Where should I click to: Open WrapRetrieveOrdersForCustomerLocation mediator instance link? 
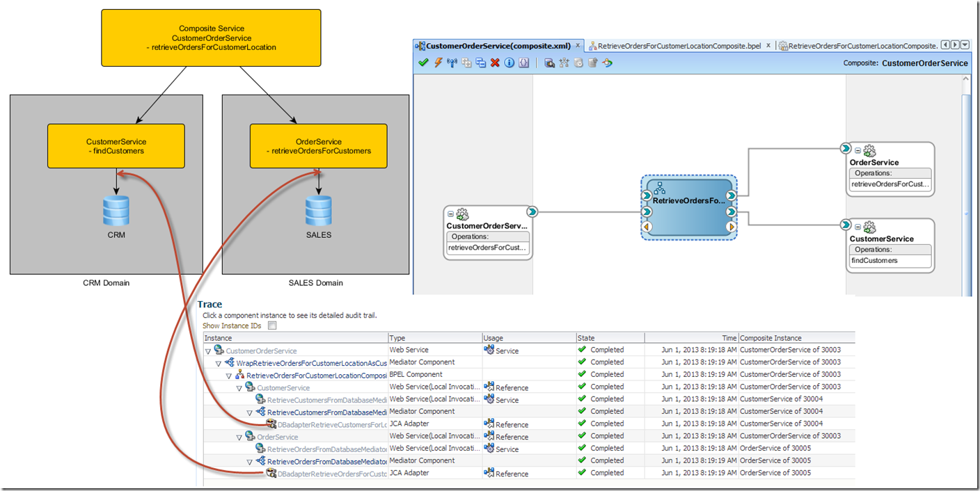pyautogui.click(x=310, y=363)
